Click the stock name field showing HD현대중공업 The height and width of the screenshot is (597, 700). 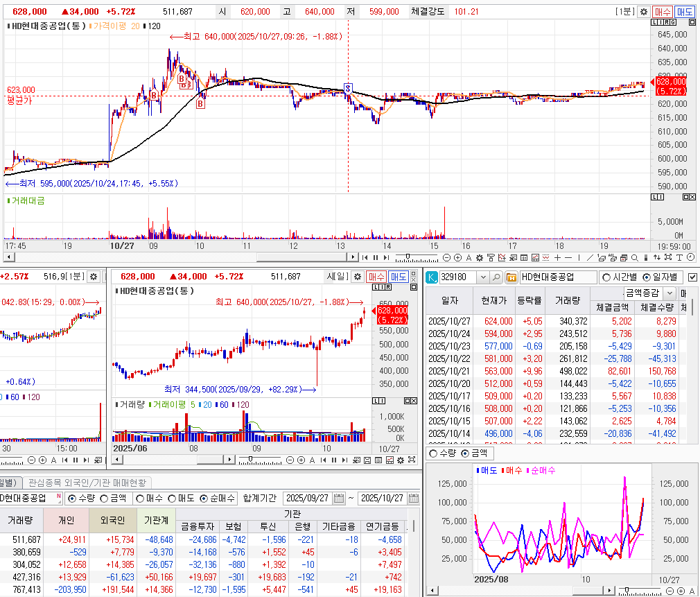coord(558,277)
